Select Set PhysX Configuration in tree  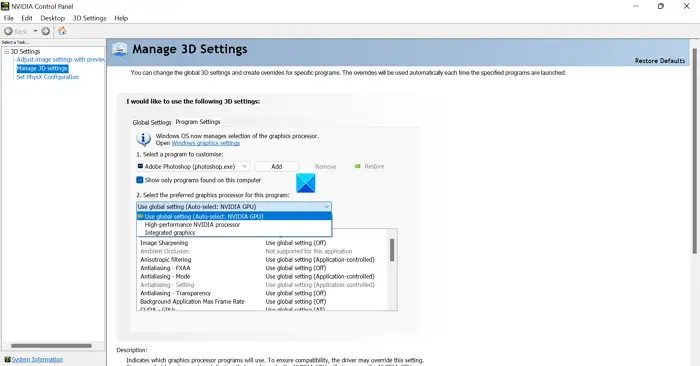[x=47, y=77]
